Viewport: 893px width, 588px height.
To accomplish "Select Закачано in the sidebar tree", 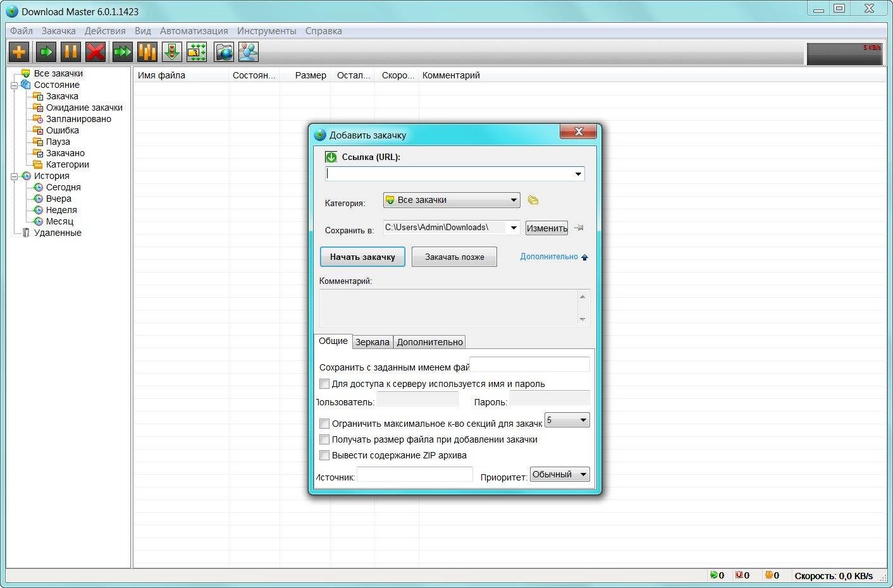I will point(65,153).
